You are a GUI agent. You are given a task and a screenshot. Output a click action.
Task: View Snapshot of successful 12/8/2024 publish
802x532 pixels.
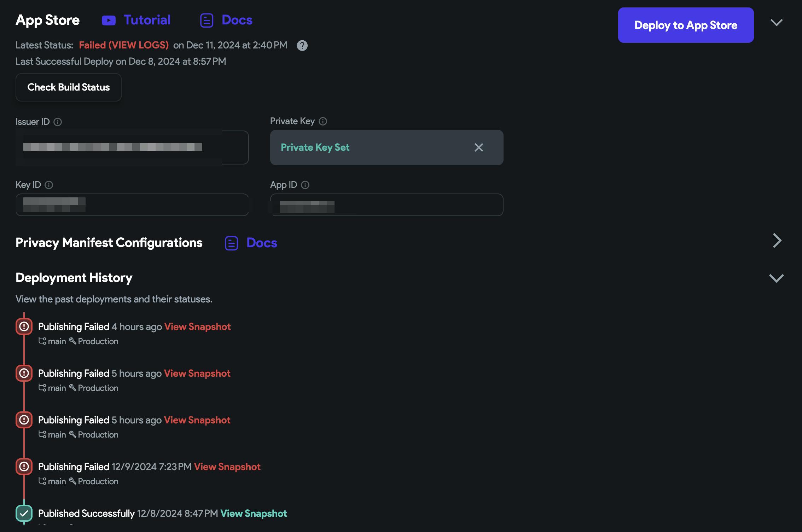[254, 514]
